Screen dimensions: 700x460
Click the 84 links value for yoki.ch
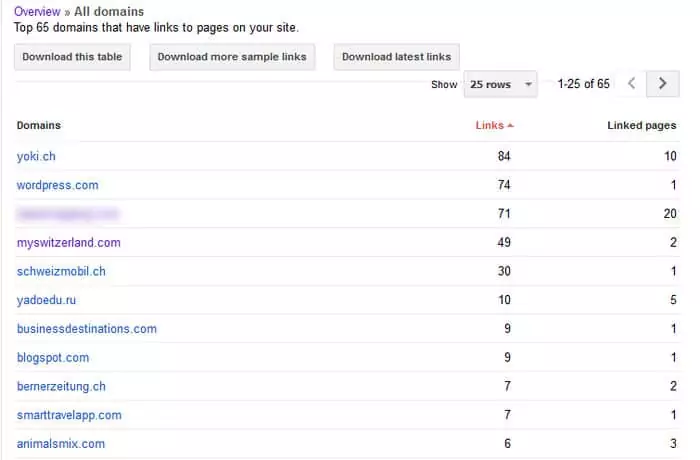click(x=504, y=156)
